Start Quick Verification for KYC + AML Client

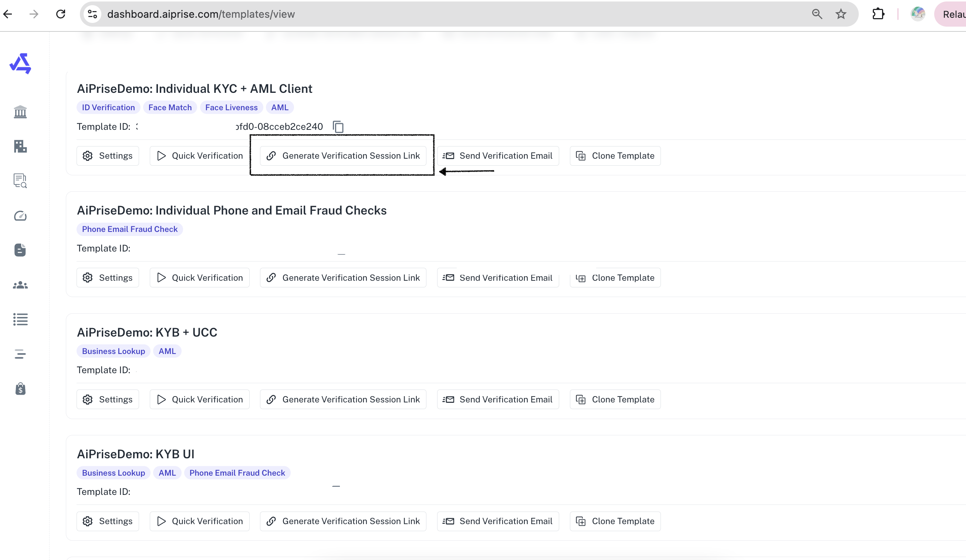click(199, 156)
